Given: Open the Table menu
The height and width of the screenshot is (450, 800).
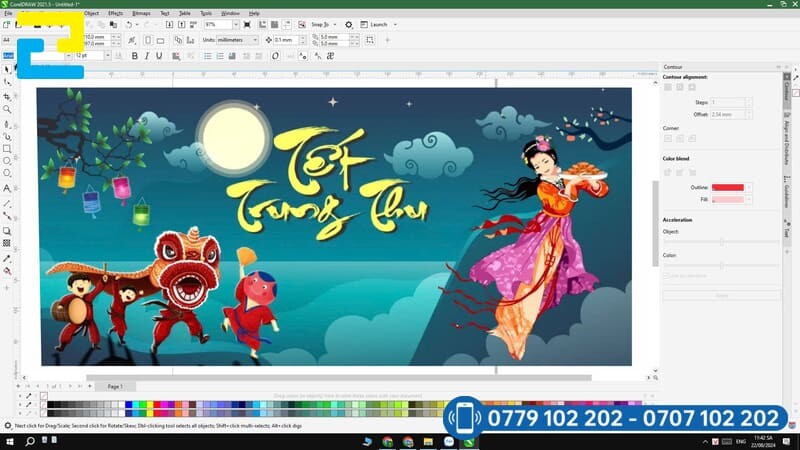Looking at the screenshot, I should (185, 13).
